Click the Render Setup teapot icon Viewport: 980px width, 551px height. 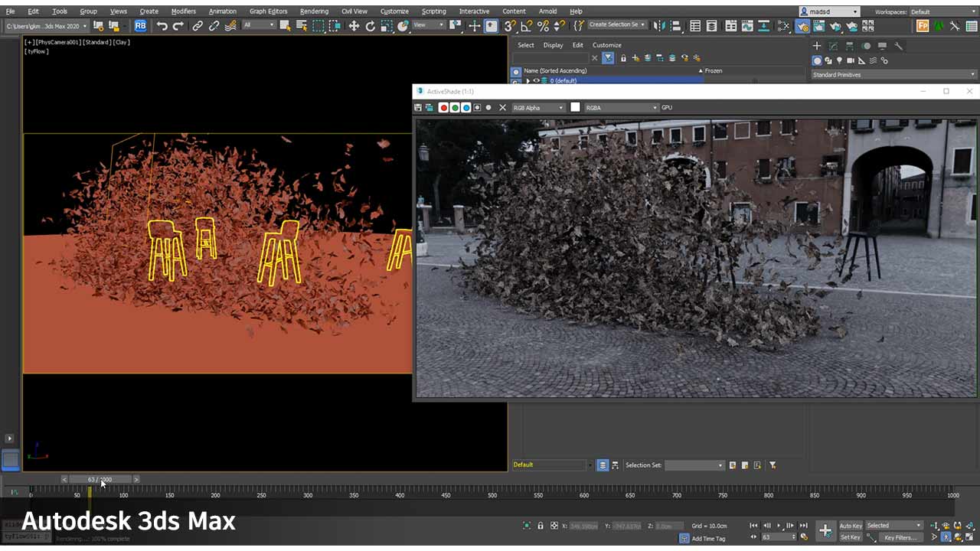pos(802,26)
